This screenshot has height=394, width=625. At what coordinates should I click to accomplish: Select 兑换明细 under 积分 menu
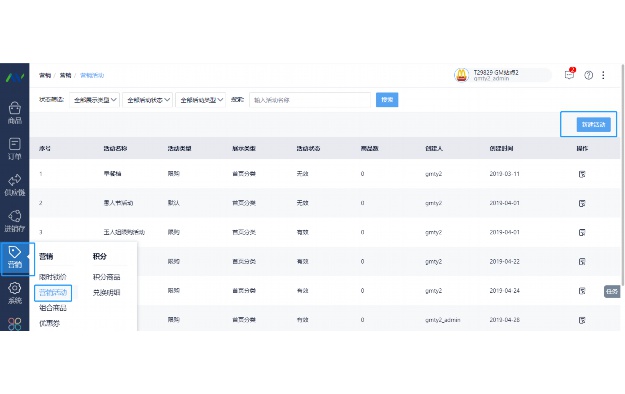point(106,292)
